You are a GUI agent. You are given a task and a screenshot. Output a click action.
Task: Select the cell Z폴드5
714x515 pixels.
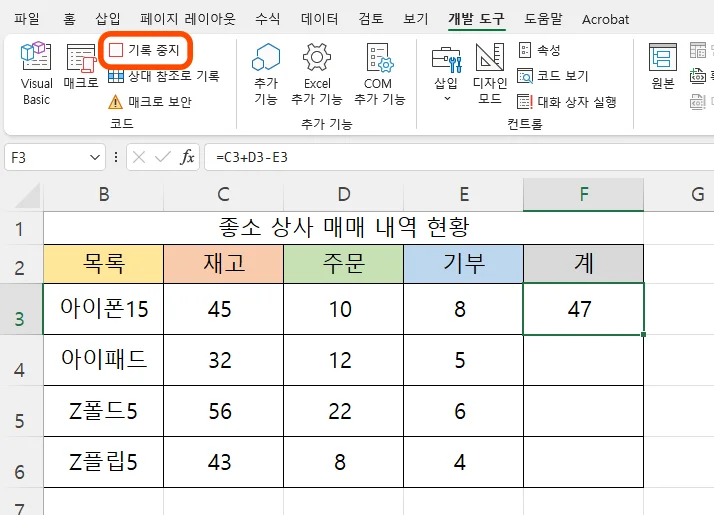pyautogui.click(x=103, y=411)
